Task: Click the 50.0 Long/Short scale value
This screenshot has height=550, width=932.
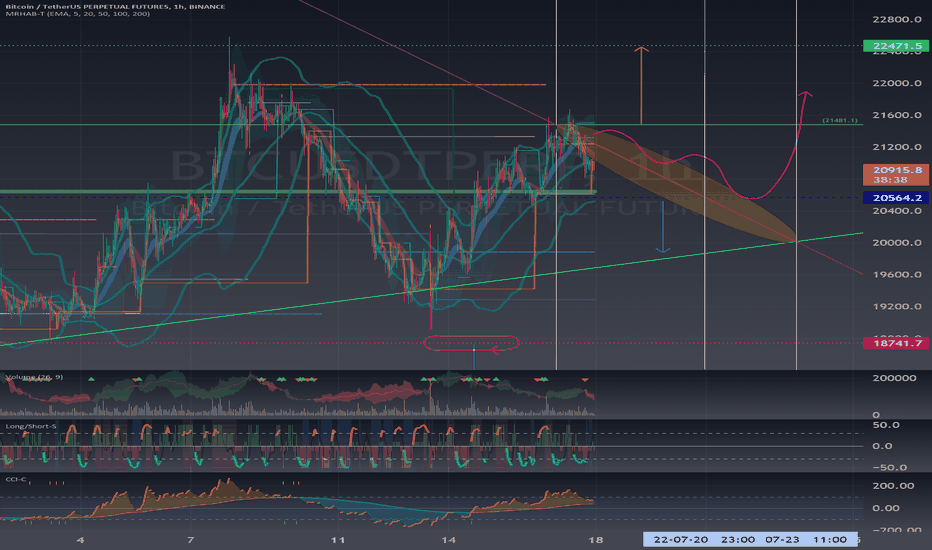Action: [x=886, y=425]
